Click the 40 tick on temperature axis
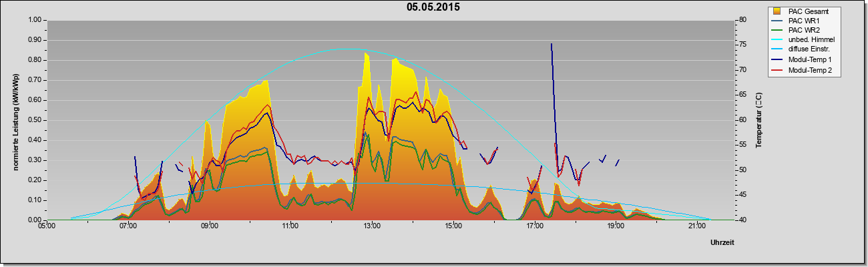Image resolution: width=868 pixels, height=267 pixels. click(743, 220)
